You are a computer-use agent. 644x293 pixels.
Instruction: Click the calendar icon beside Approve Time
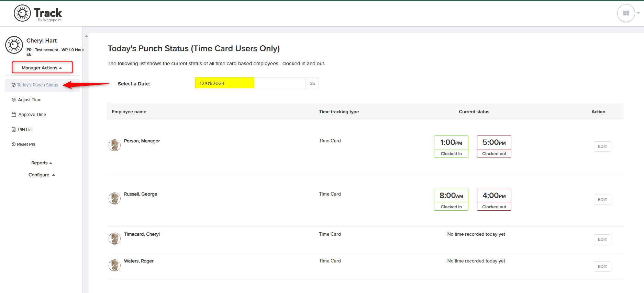[x=14, y=115]
